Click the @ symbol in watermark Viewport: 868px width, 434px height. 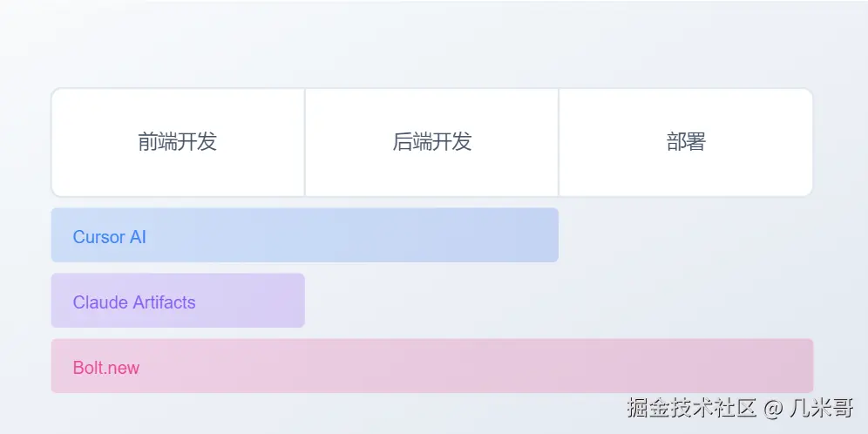pyautogui.click(x=773, y=407)
